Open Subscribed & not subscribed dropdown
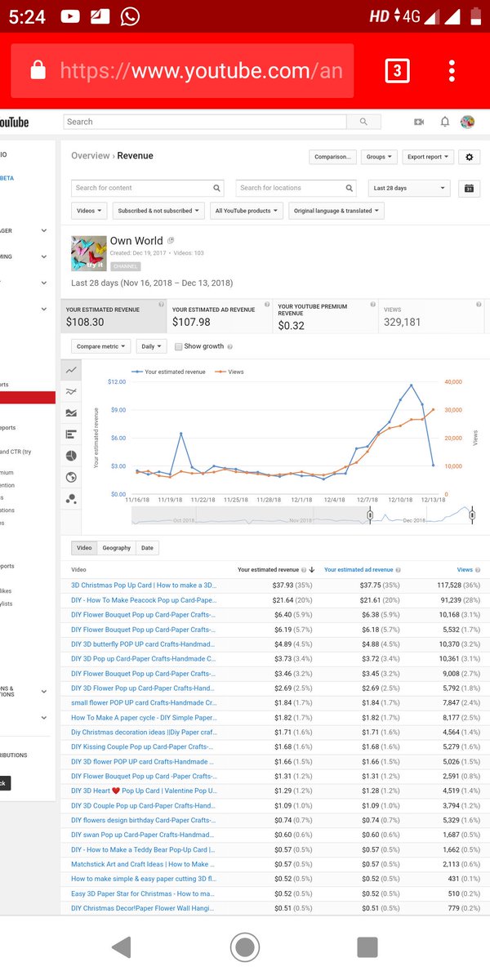The width and height of the screenshot is (490, 980). tap(158, 211)
